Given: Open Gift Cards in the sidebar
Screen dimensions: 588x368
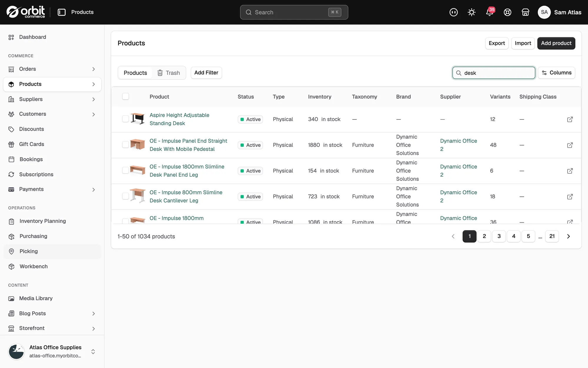Looking at the screenshot, I should coord(52,144).
